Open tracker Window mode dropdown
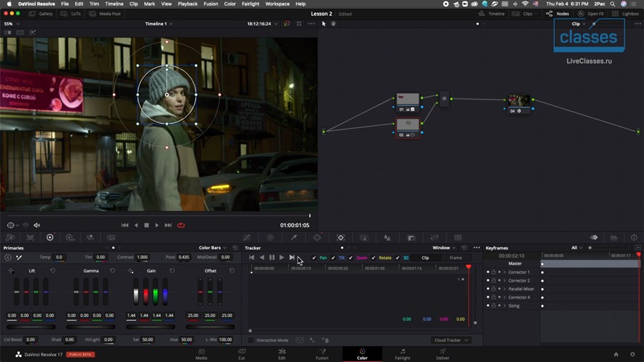Viewport: 644px width, 362px height. click(x=444, y=248)
